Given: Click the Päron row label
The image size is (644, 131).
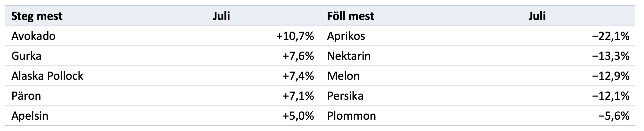Looking at the screenshot, I should coord(26,96).
